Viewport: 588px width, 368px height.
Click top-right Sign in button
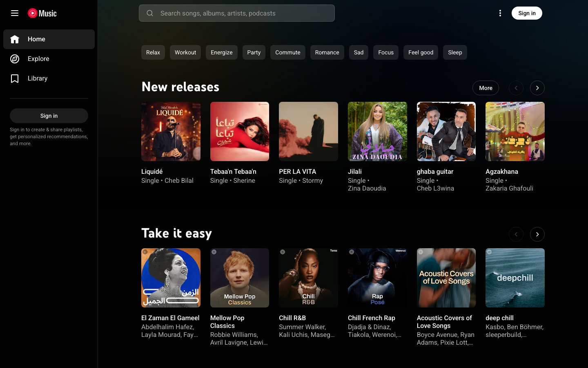click(x=527, y=13)
